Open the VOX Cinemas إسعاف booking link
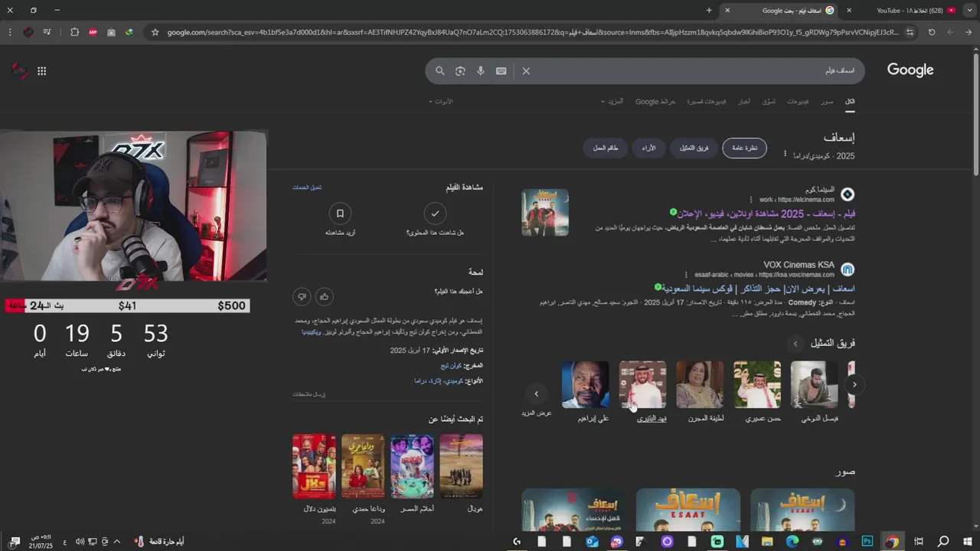Viewport: 980px width, 551px height. [x=759, y=289]
